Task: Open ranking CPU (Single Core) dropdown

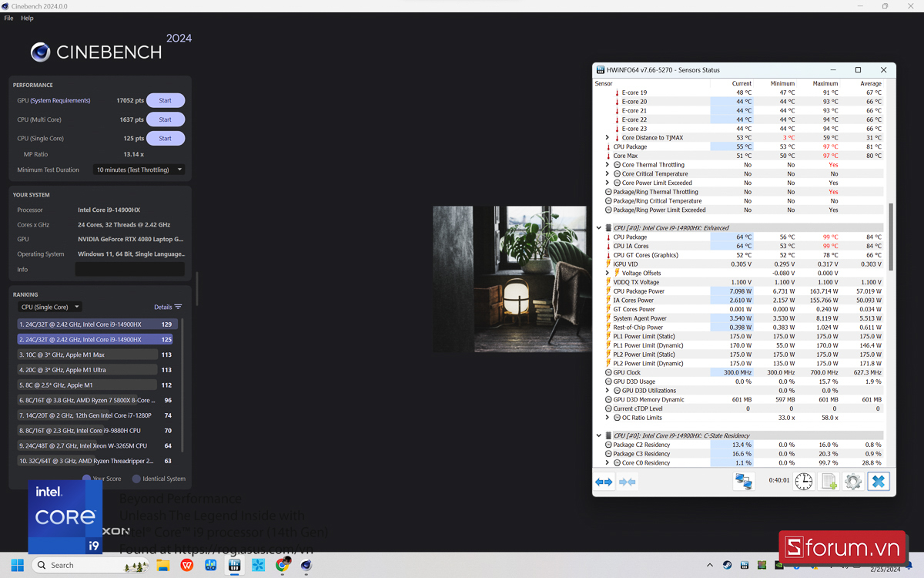Action: click(x=50, y=307)
